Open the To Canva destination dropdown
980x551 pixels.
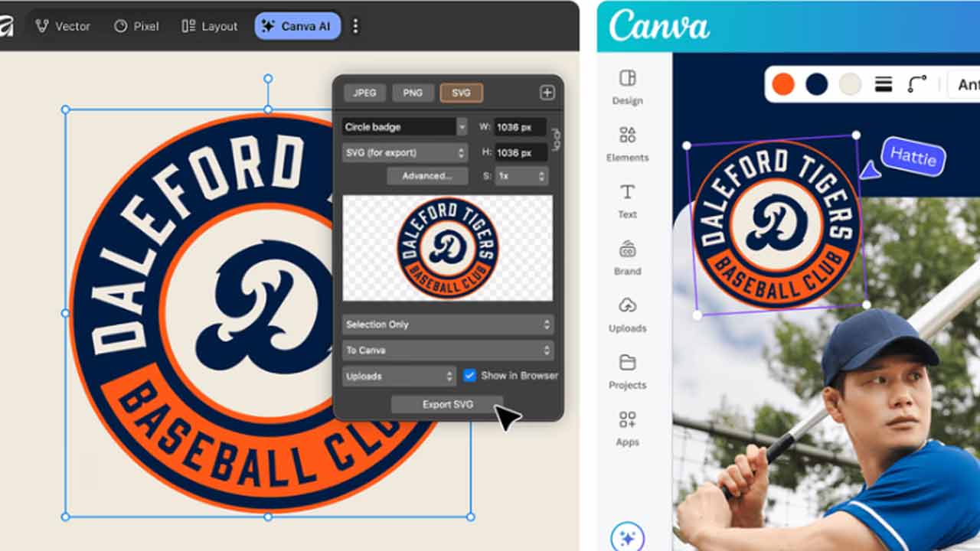[447, 350]
